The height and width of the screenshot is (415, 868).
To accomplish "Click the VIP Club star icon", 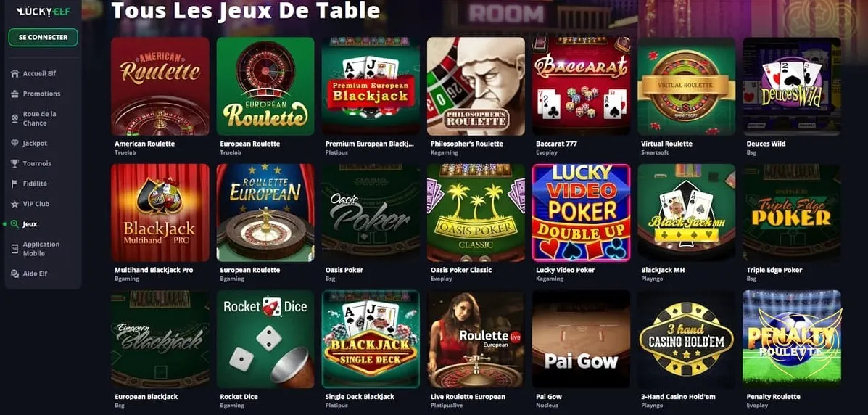I will pos(15,204).
